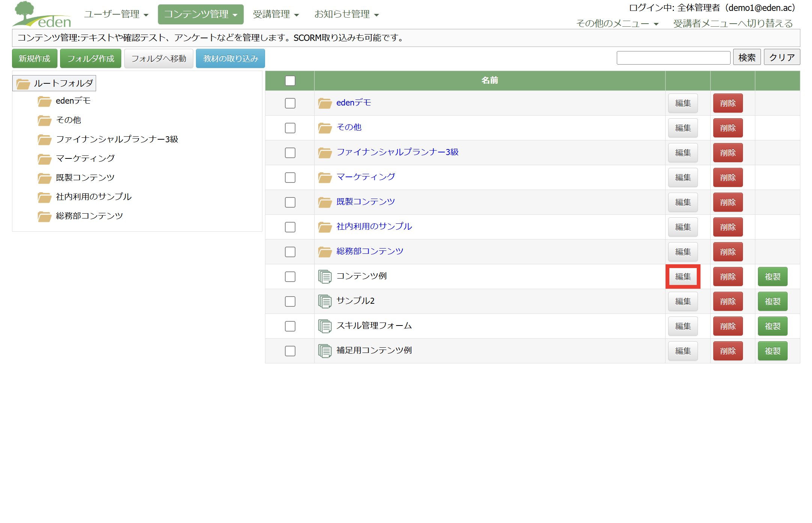The height and width of the screenshot is (523, 812).
Task: Delete the 補足用コンテンツ例 content
Action: point(728,351)
